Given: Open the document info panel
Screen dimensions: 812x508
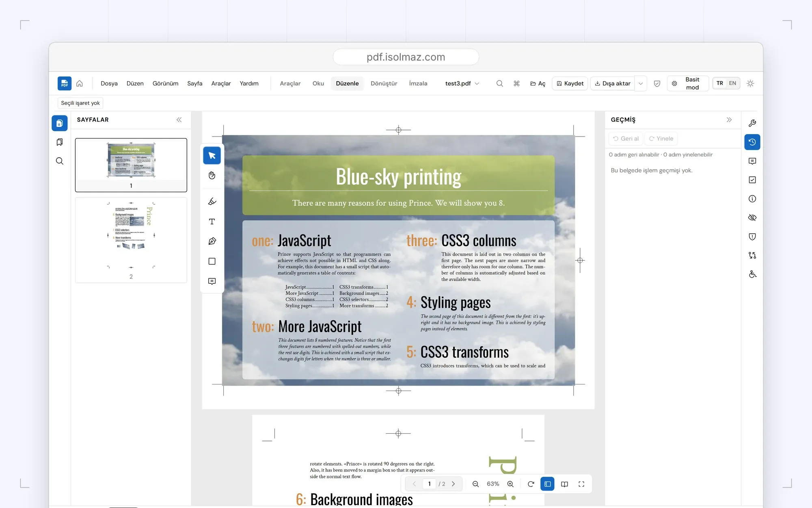Looking at the screenshot, I should coord(752,199).
